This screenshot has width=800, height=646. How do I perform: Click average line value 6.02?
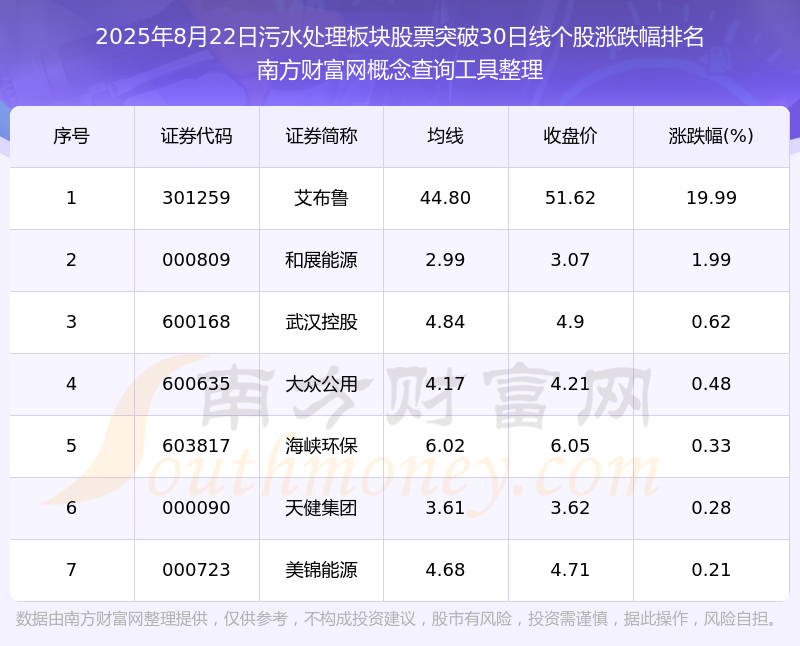445,446
